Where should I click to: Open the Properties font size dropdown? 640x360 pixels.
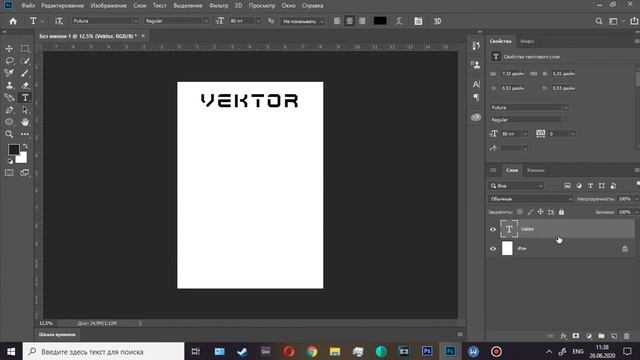[525, 134]
